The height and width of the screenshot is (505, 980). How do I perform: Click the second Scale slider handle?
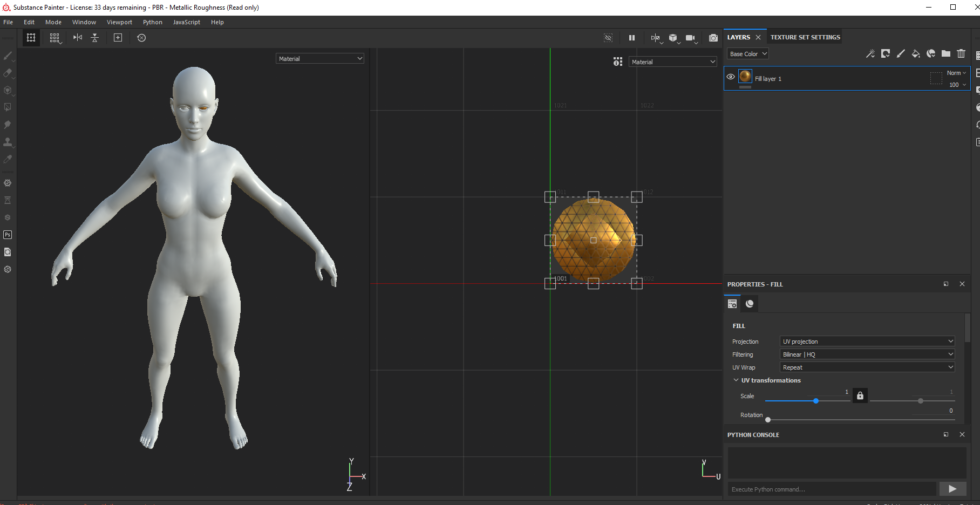point(921,401)
